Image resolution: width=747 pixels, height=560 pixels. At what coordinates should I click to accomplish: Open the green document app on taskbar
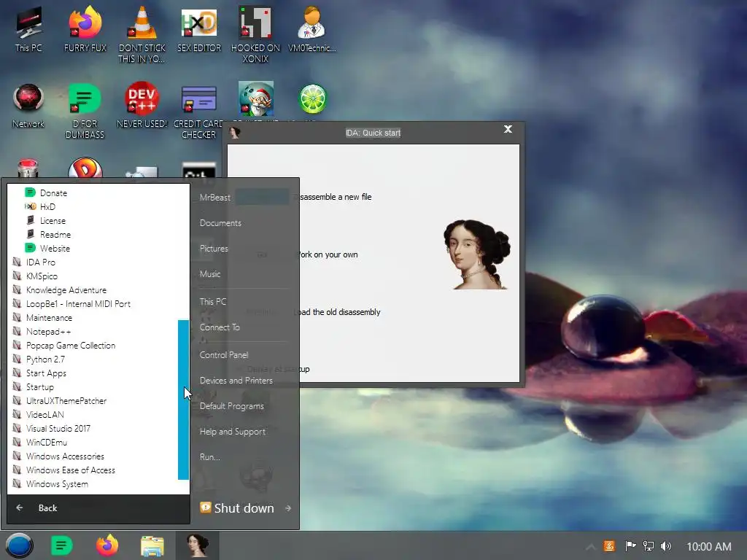61,545
